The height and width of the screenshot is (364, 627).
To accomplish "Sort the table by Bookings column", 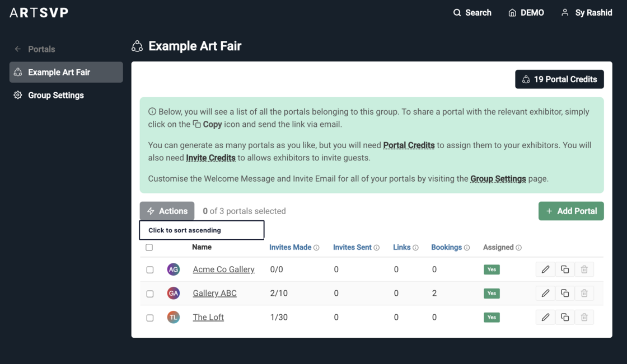I will [446, 247].
